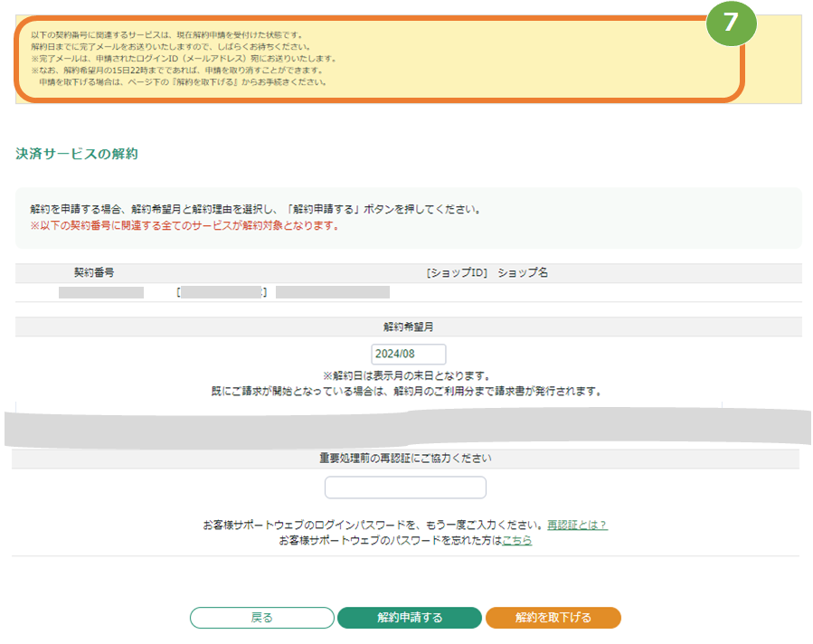Click the ※解約日は表示月の末日となります note

[x=407, y=375]
